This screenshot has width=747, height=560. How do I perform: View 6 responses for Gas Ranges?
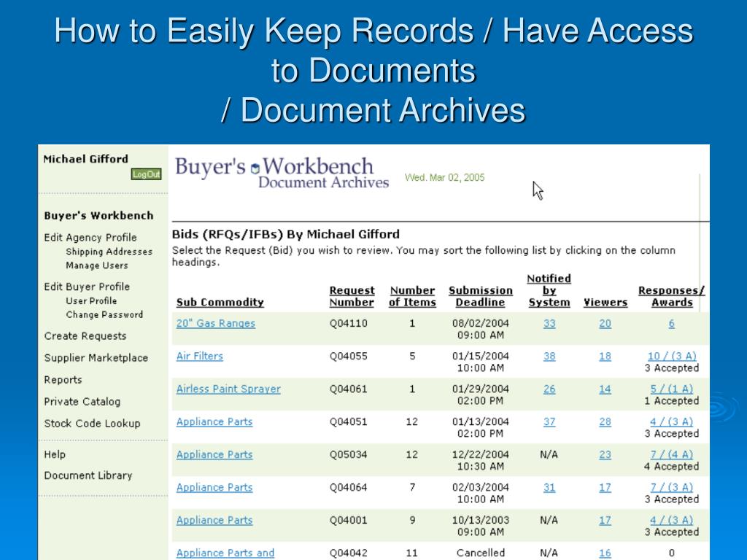(671, 323)
